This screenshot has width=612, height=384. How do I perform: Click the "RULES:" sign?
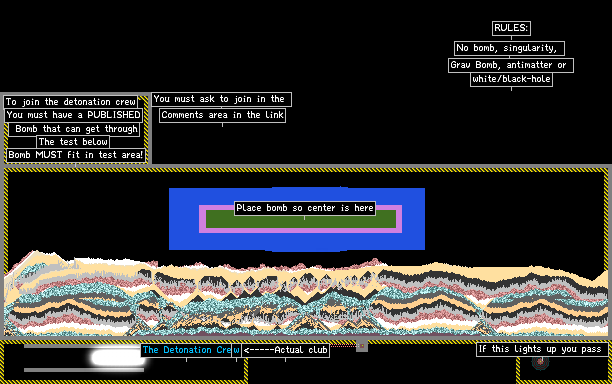[x=511, y=28]
